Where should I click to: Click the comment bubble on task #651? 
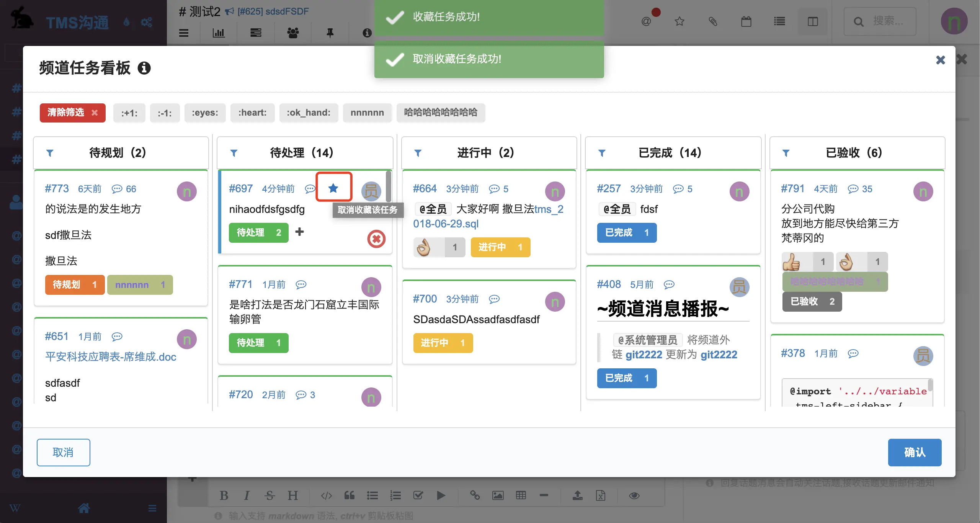[117, 337]
